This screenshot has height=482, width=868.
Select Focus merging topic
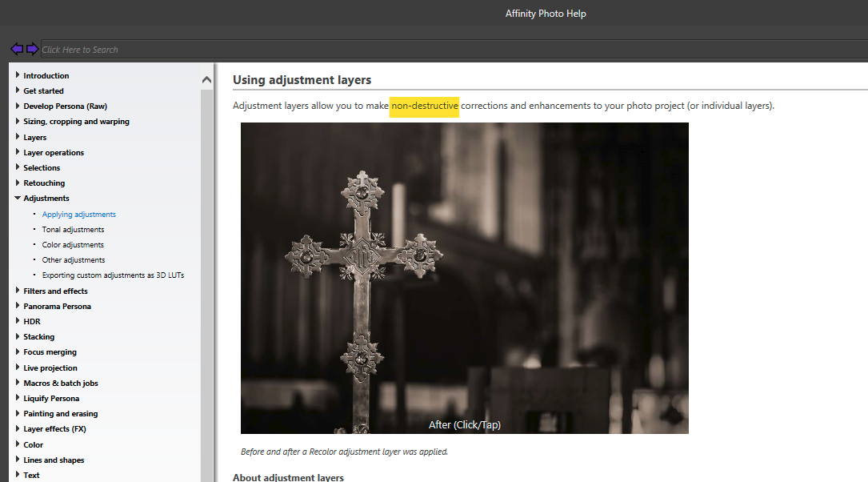50,352
